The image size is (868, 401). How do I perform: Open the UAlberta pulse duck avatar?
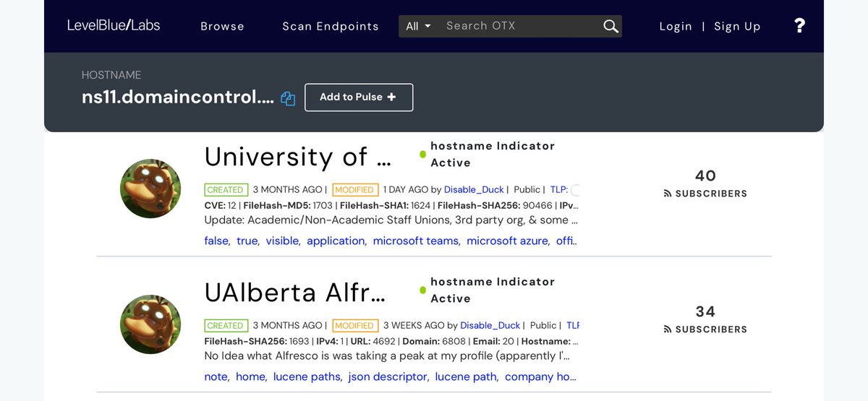(x=150, y=324)
